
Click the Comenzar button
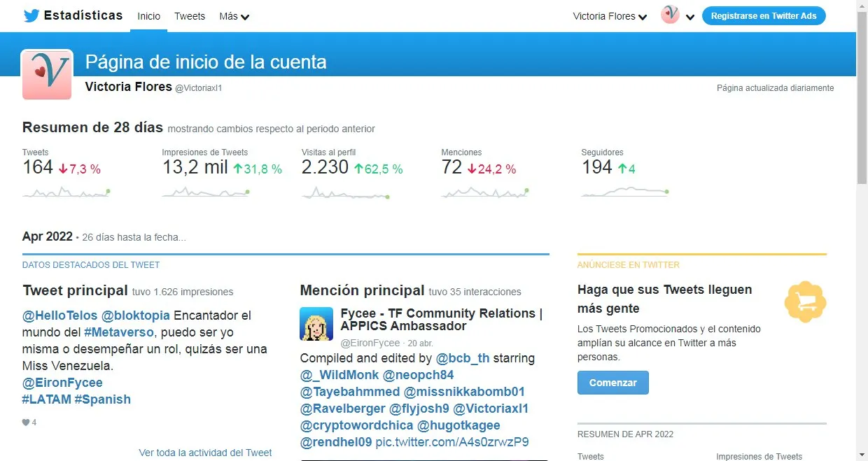click(613, 383)
